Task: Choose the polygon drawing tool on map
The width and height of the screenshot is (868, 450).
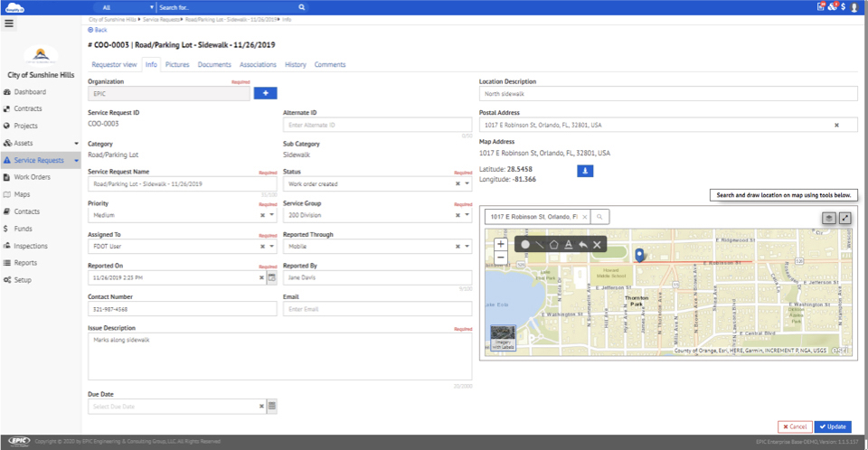Action: point(553,245)
